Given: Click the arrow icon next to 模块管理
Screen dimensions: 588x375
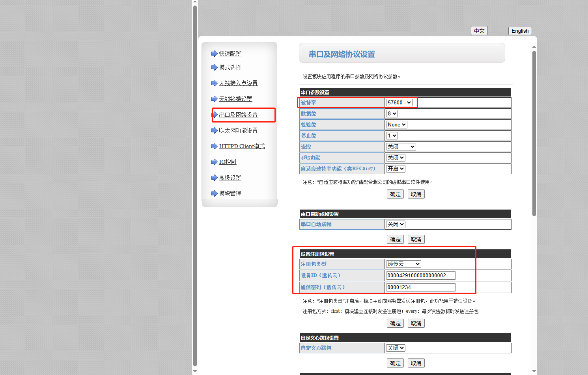Looking at the screenshot, I should click(x=214, y=193).
